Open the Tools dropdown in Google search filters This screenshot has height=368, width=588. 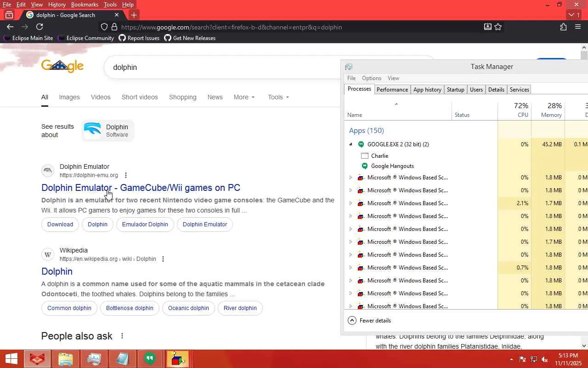pyautogui.click(x=278, y=97)
